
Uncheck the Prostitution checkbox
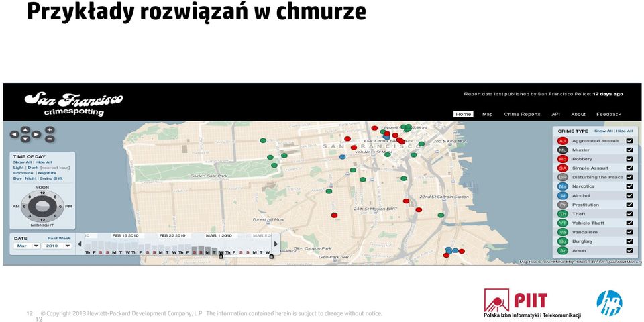tap(629, 205)
